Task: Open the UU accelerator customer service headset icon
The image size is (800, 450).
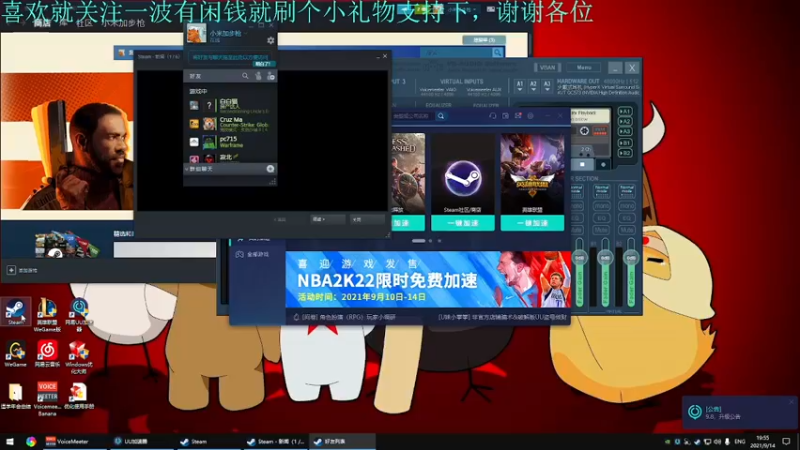Action: (492, 116)
